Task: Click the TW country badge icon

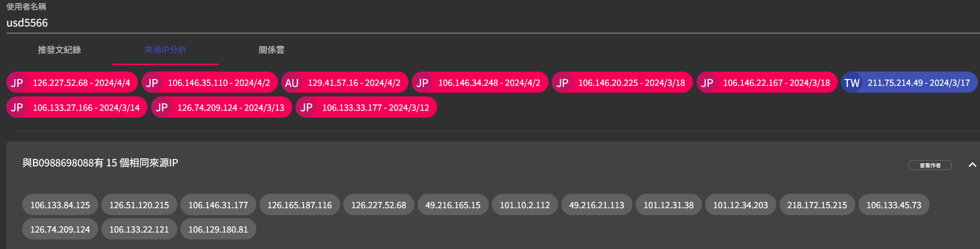Action: 852,83
